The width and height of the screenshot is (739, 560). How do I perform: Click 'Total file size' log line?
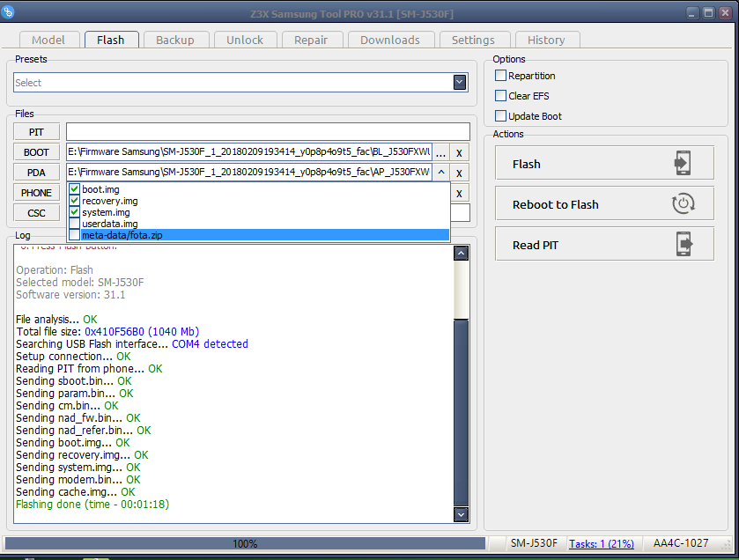(107, 332)
